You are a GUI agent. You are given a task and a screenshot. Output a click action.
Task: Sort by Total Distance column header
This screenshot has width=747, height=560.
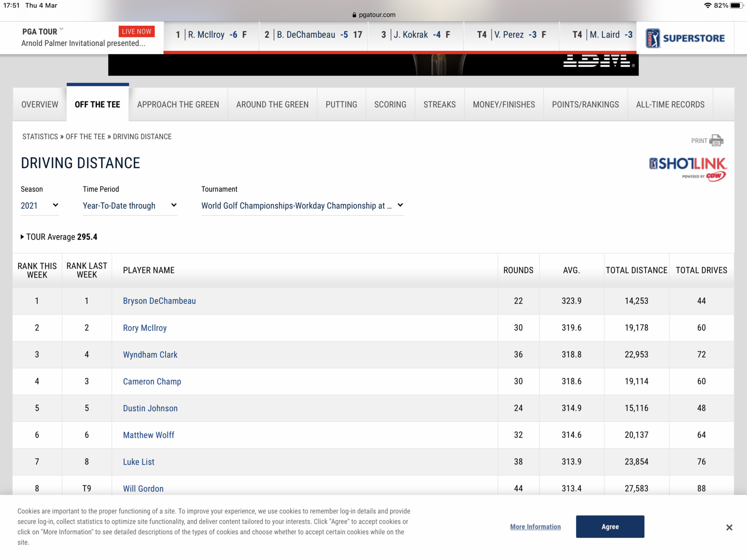click(636, 270)
